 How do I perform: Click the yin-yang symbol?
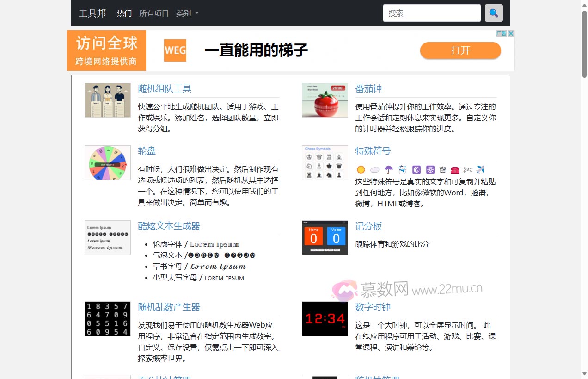point(416,169)
